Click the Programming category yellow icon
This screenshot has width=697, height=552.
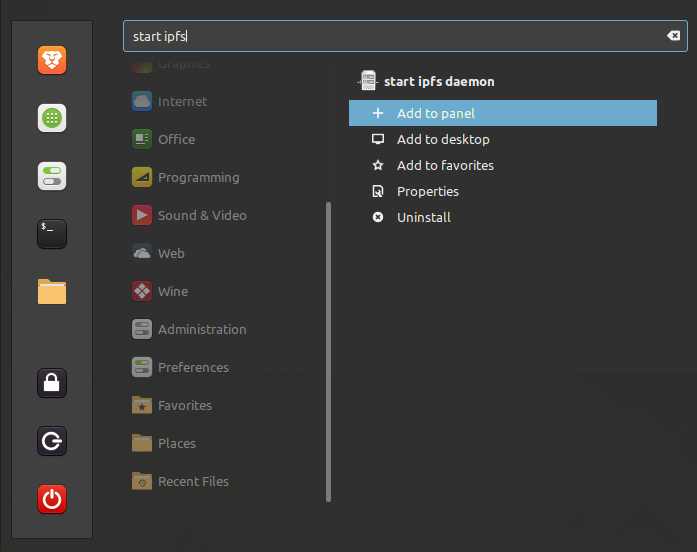tap(142, 177)
